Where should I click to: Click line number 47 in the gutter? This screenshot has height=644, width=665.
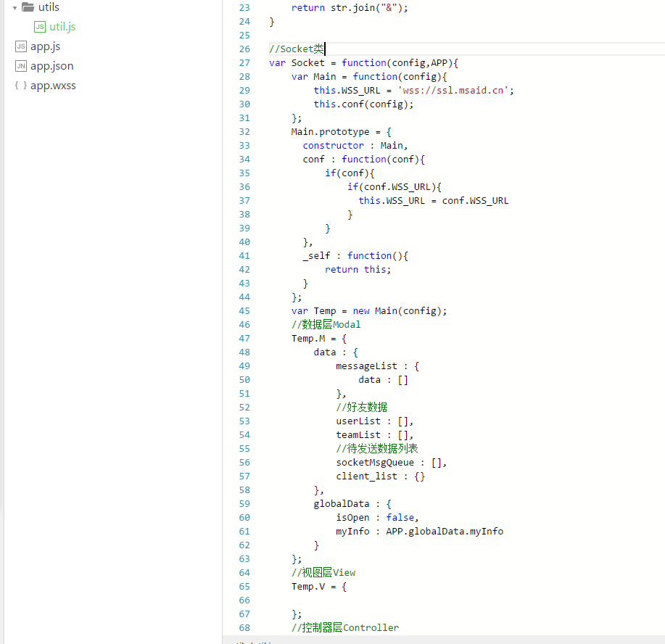pos(244,338)
